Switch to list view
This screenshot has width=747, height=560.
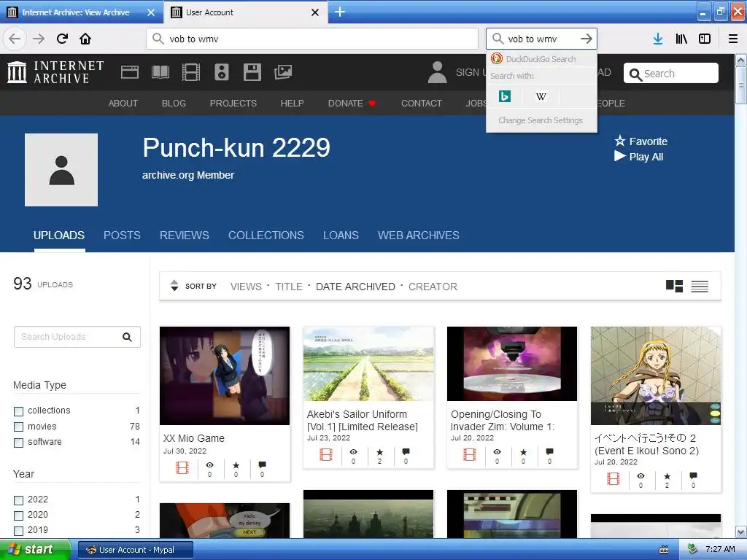point(700,286)
